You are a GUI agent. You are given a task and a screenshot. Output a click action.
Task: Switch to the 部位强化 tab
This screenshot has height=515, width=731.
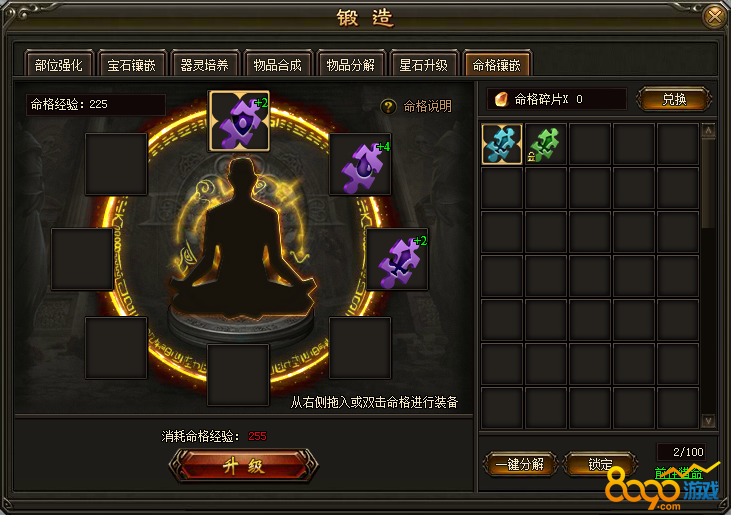[x=59, y=64]
